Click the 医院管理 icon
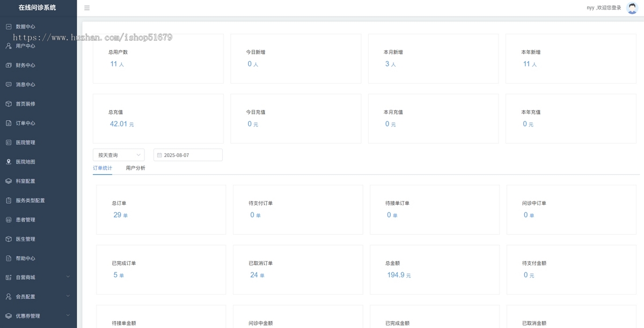Image resolution: width=644 pixels, height=328 pixels. click(9, 142)
